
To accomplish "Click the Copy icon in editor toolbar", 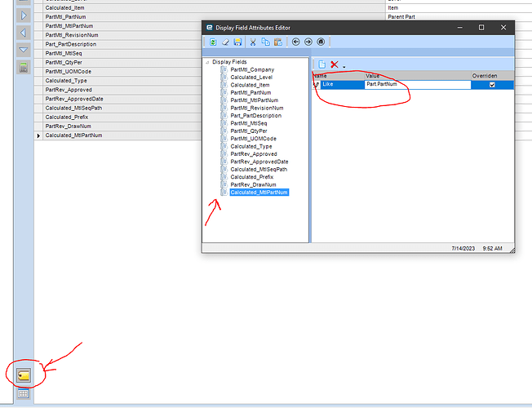I will [x=266, y=42].
